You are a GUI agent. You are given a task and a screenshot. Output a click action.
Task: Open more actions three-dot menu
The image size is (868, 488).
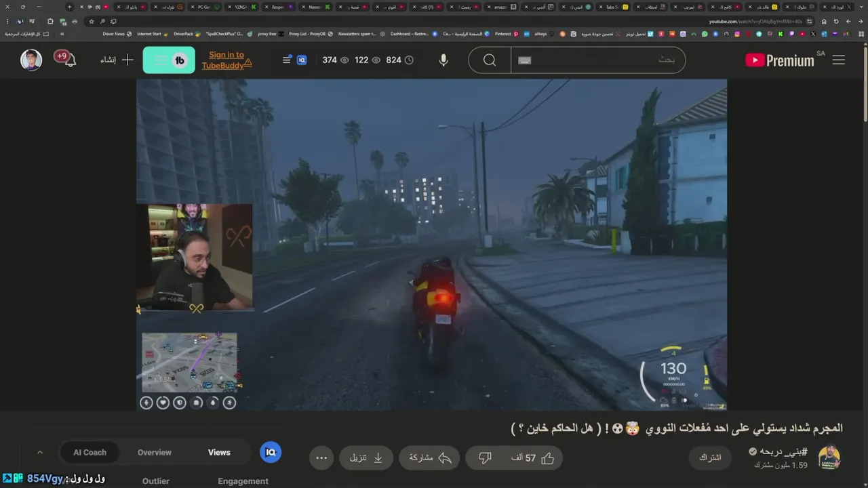coord(321,458)
